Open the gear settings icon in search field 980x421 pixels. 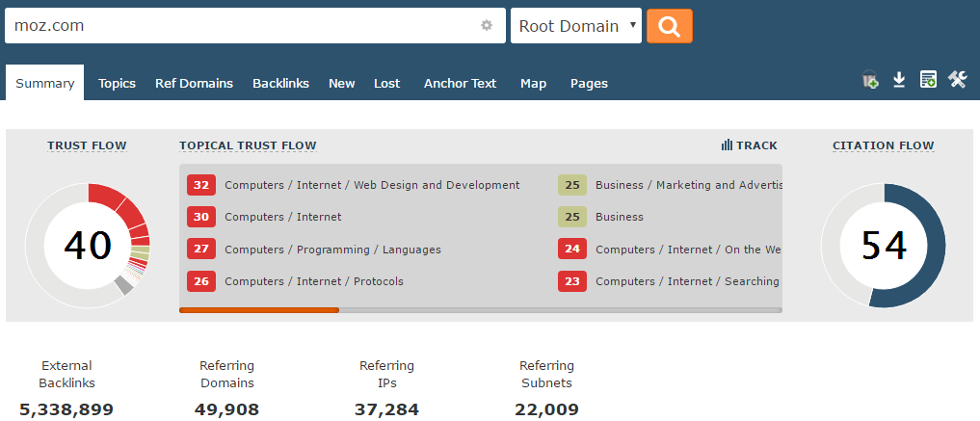[487, 26]
